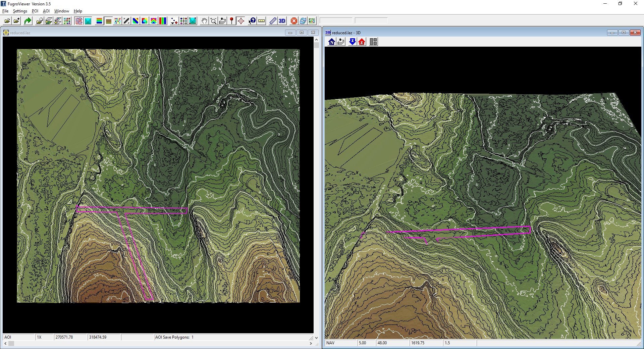Click the multicolor overlapping squares icon
The image size is (644, 349).
click(x=145, y=21)
